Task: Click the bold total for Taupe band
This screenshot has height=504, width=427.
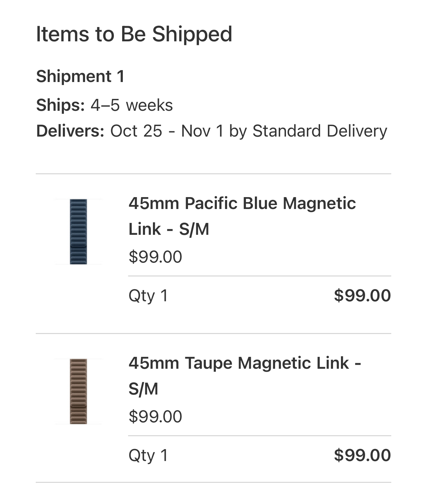Action: 362,455
